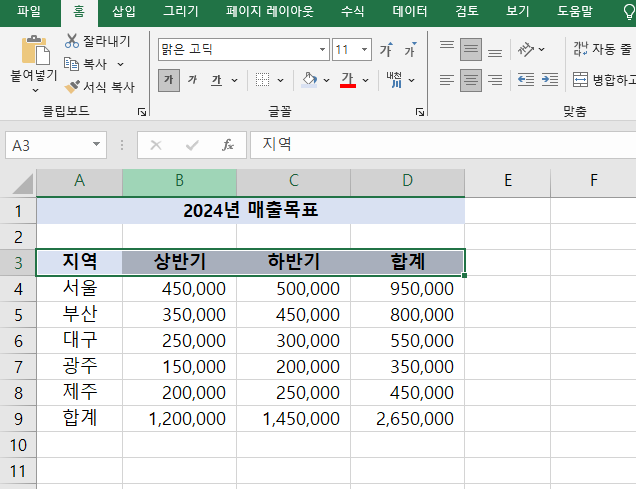Select row 9 header
Image resolution: width=636 pixels, height=489 pixels.
pos(18,419)
